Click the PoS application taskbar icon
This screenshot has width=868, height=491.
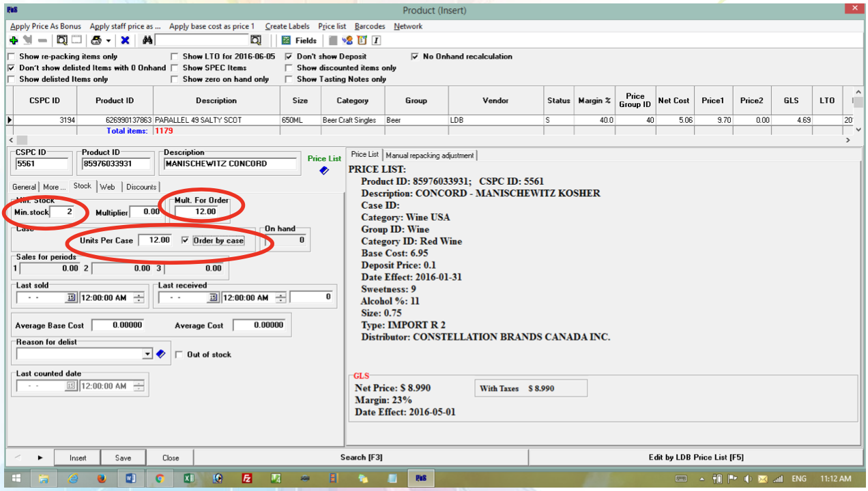(421, 479)
